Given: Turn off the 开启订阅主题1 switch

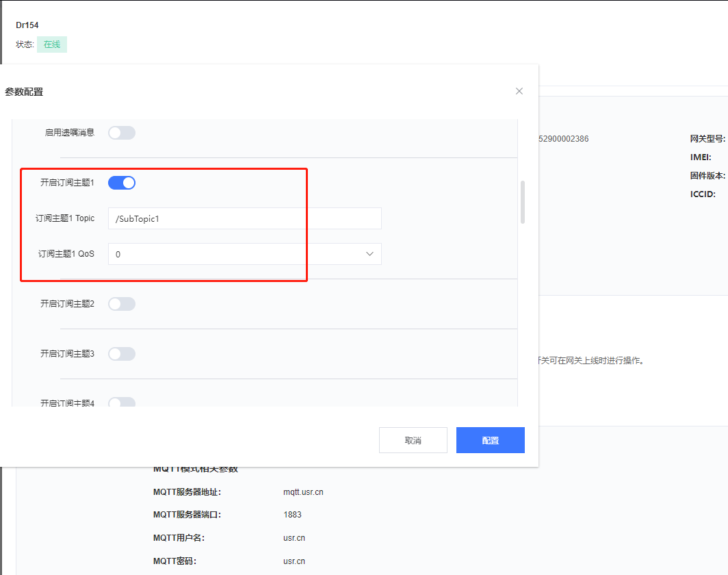Looking at the screenshot, I should (122, 183).
